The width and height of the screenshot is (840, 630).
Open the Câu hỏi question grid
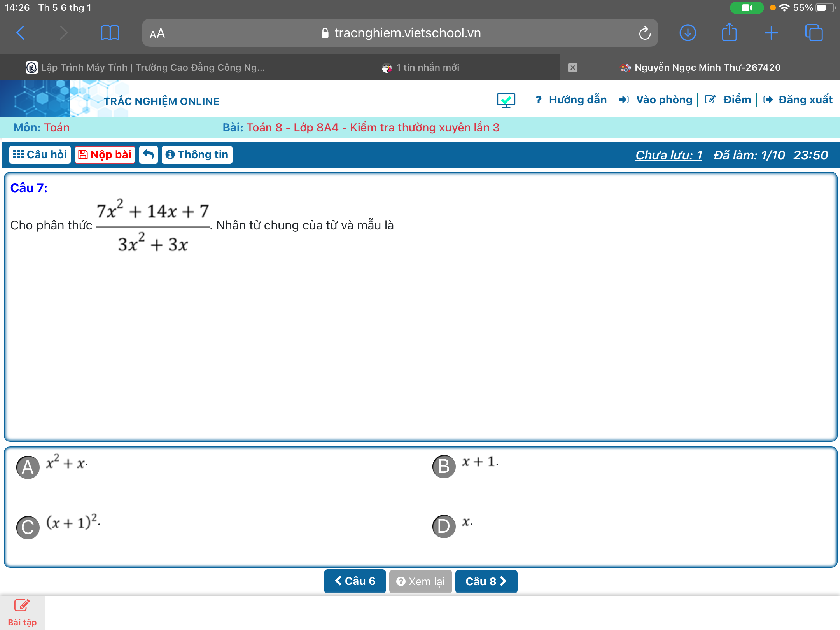click(x=40, y=155)
